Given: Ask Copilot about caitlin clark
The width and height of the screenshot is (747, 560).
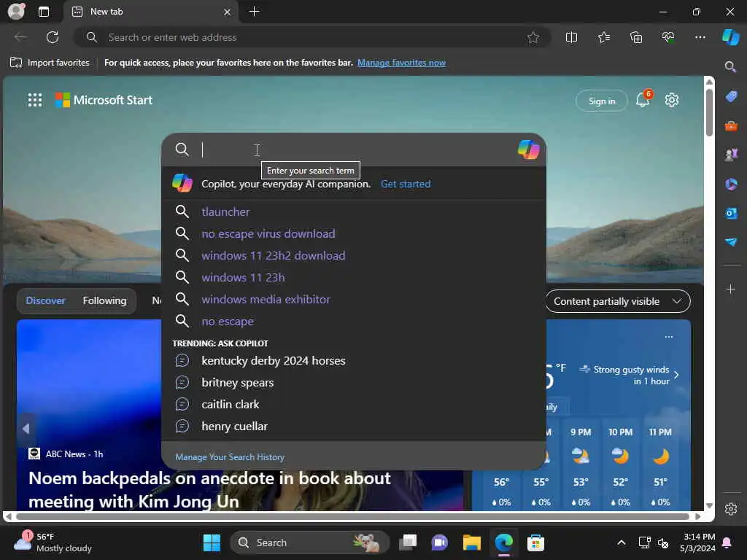Looking at the screenshot, I should coord(354,404).
